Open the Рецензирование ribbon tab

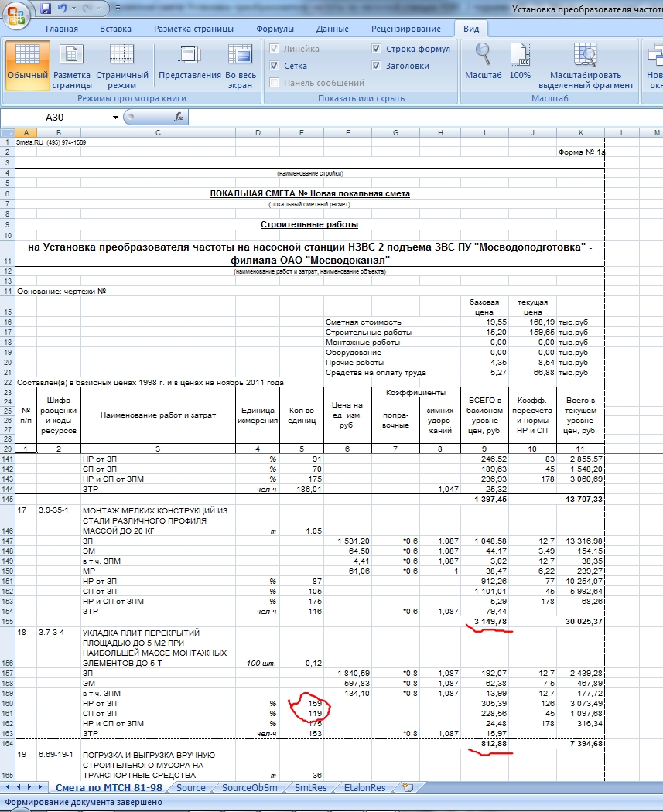click(x=406, y=29)
